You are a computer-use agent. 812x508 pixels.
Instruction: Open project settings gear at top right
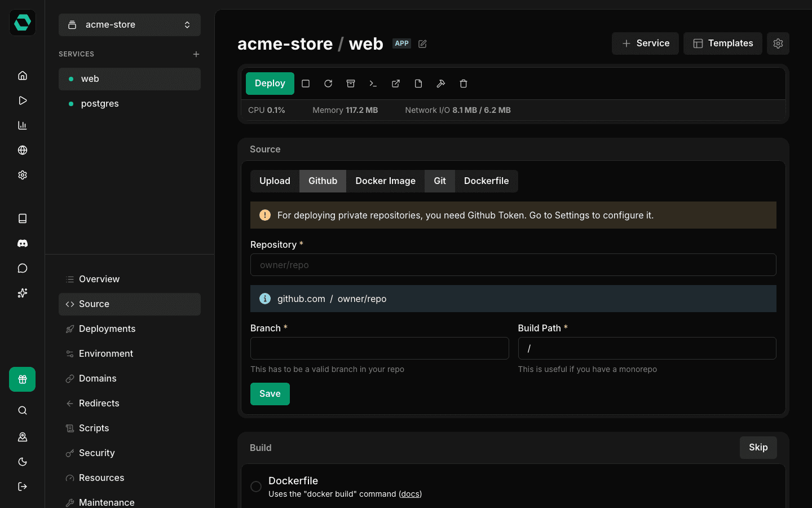778,43
